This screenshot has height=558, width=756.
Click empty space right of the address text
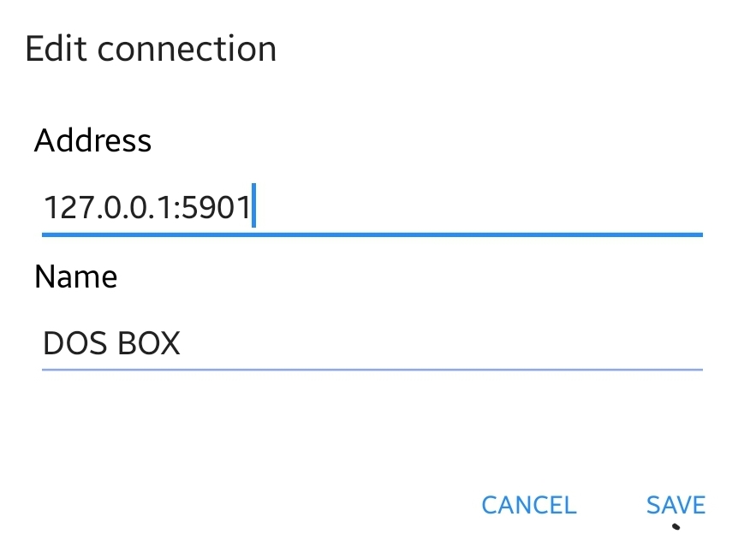[x=479, y=208]
